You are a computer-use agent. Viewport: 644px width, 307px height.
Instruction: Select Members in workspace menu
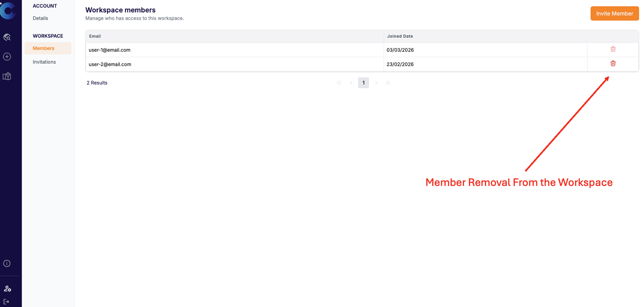44,48
